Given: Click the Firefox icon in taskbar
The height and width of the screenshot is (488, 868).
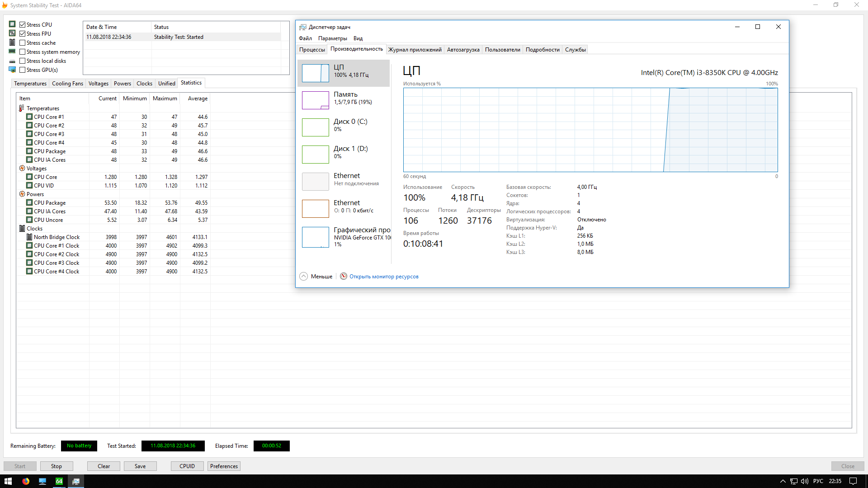Looking at the screenshot, I should click(x=26, y=481).
